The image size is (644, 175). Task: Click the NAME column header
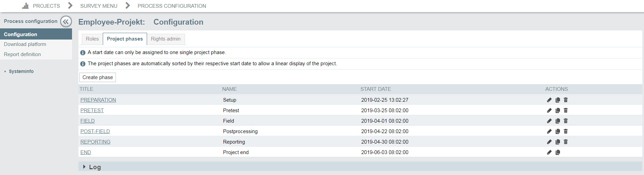tap(230, 89)
